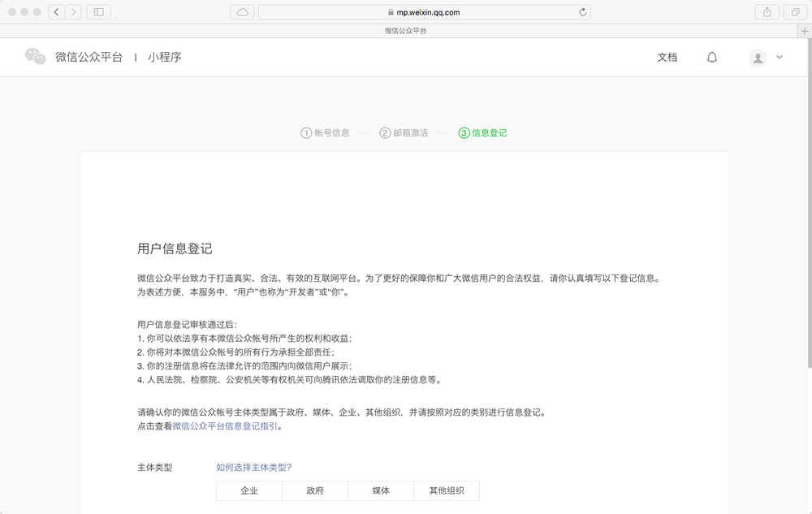Choose 其他组织 entity type option
Viewport: 812px width, 514px height.
tap(447, 490)
